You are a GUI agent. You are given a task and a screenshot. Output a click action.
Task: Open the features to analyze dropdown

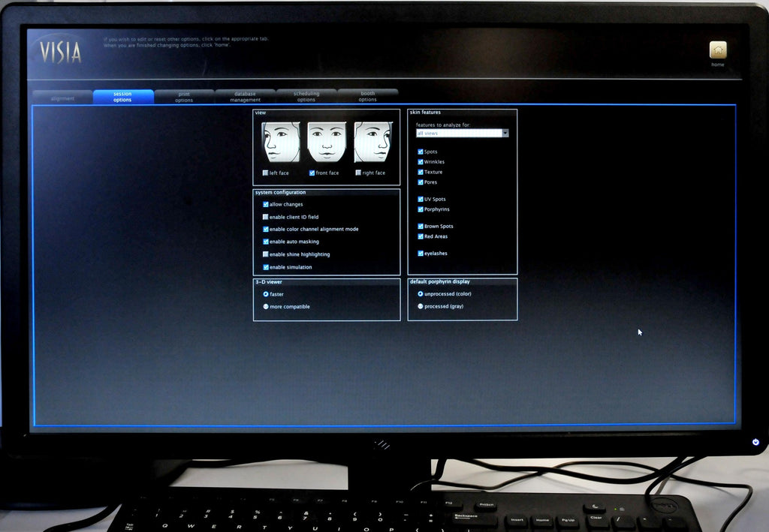504,133
